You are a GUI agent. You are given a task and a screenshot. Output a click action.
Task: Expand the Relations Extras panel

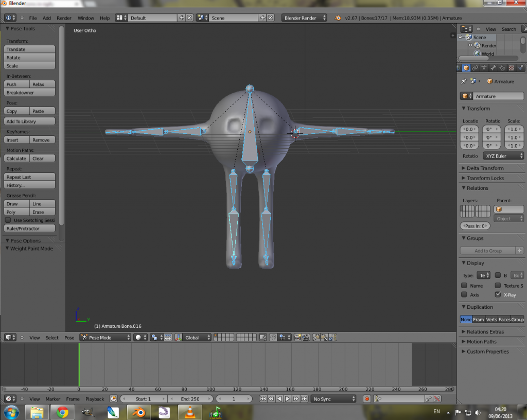(x=485, y=331)
